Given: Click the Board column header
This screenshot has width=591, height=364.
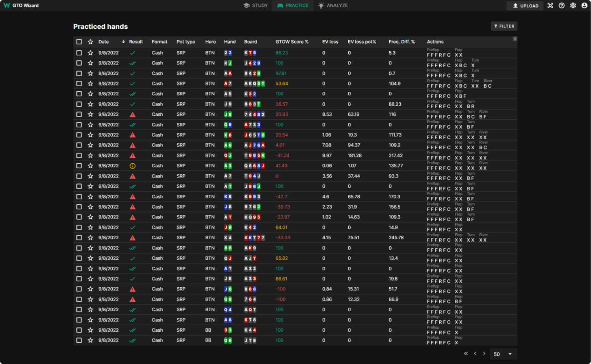Looking at the screenshot, I should [251, 42].
